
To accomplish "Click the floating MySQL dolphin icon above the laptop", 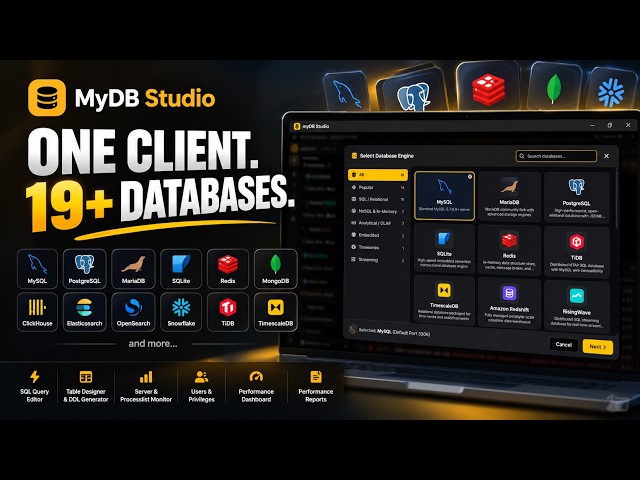I will [346, 93].
